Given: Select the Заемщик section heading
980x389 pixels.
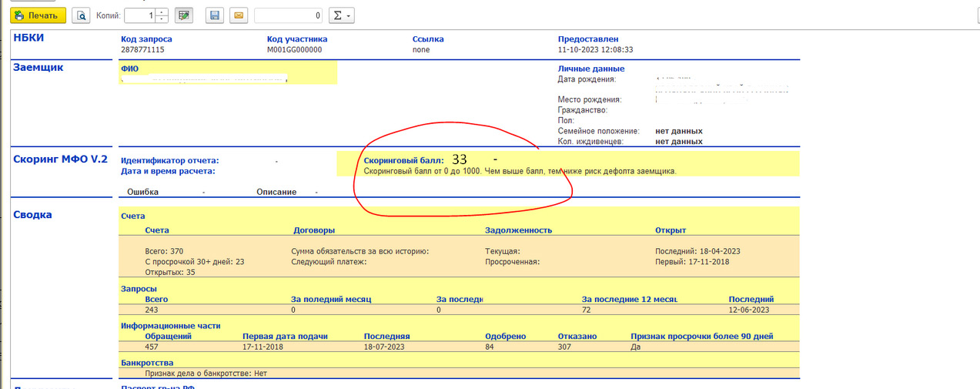Looking at the screenshot, I should pyautogui.click(x=38, y=67).
